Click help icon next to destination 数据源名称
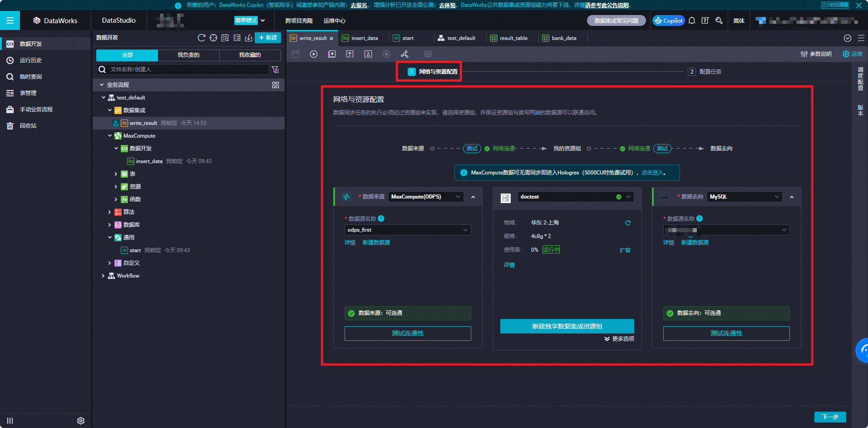The image size is (868, 428). [700, 219]
